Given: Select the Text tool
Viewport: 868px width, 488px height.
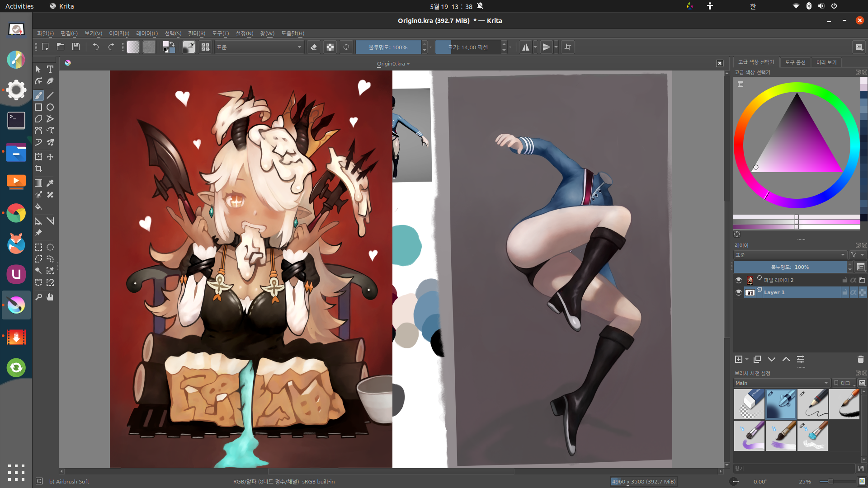Looking at the screenshot, I should (50, 69).
